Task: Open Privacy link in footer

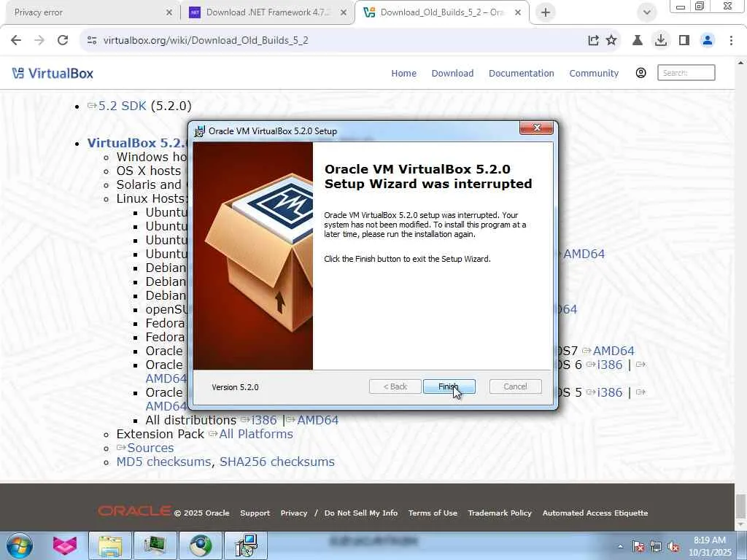Action: (294, 513)
